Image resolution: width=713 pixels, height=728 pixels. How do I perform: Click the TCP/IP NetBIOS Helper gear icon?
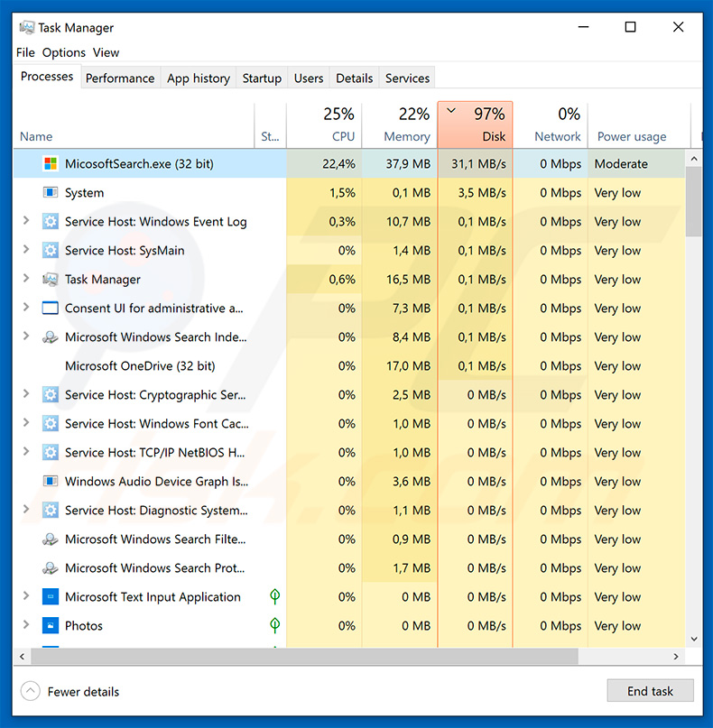tap(51, 452)
